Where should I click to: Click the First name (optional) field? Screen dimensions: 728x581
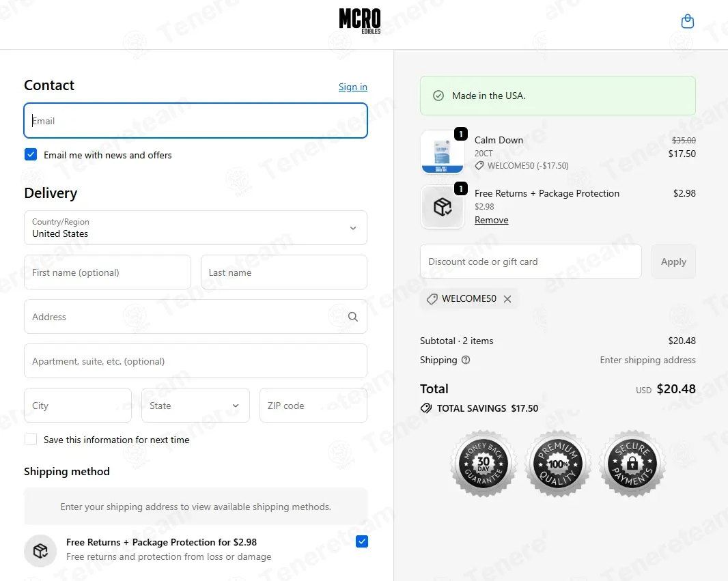(107, 272)
